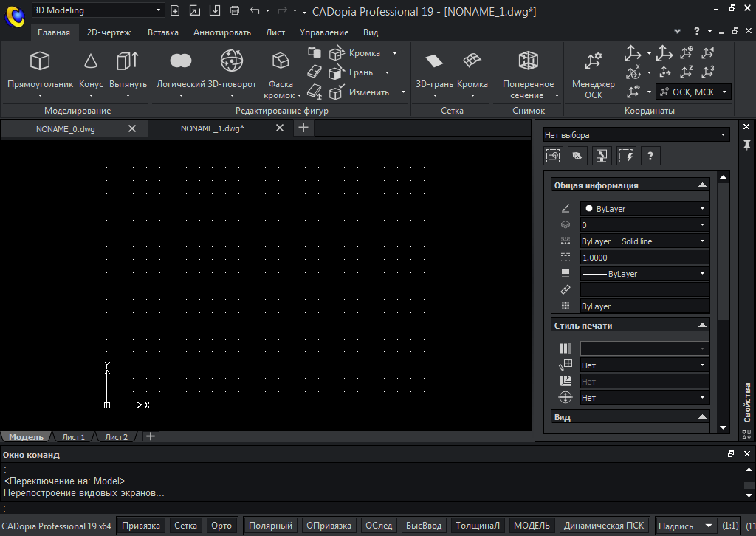Click Properties panel scroll down arrow
756x536 pixels.
723,427
